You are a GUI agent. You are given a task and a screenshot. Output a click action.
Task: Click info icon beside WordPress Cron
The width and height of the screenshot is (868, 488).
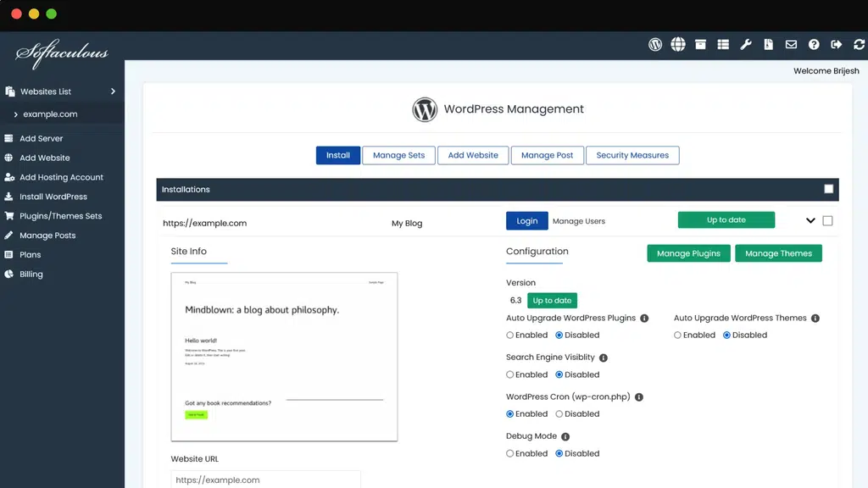coord(639,397)
